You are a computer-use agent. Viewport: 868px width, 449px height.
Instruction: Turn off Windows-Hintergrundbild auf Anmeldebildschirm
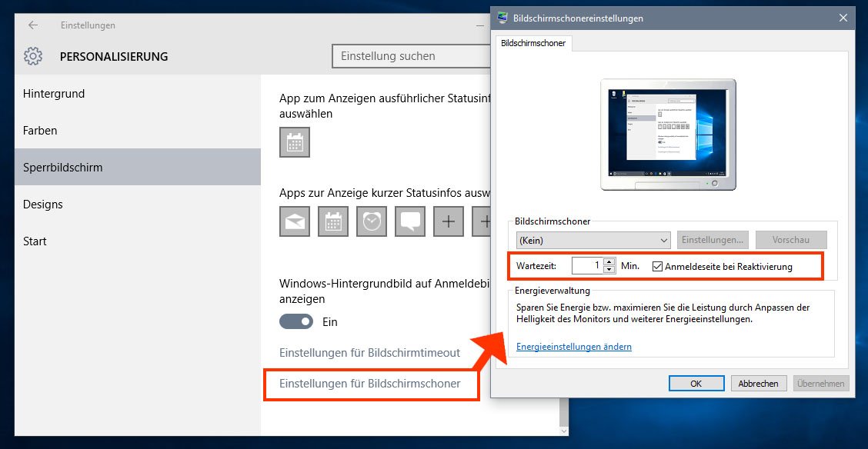[296, 321]
